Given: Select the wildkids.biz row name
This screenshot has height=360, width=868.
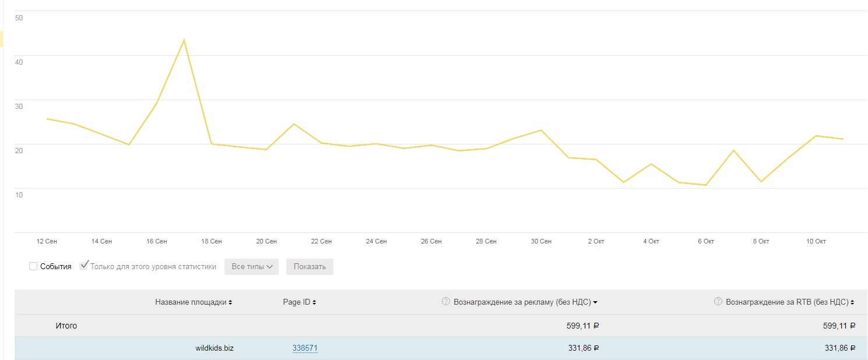Looking at the screenshot, I should pyautogui.click(x=215, y=348).
